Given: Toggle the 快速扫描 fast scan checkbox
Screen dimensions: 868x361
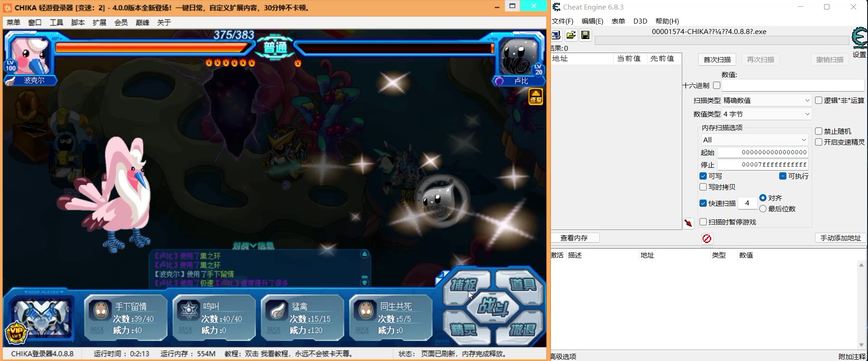Looking at the screenshot, I should (703, 203).
